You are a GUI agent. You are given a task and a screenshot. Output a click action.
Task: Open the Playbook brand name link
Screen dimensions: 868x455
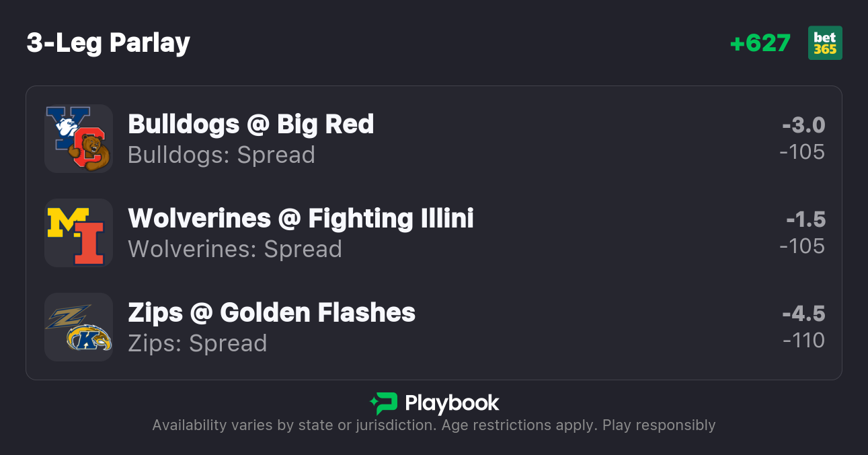point(452,403)
